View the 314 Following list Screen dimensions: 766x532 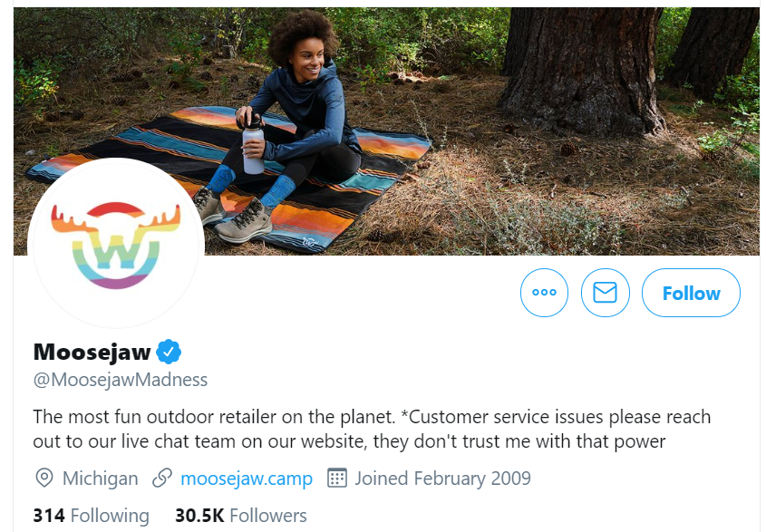(92, 516)
